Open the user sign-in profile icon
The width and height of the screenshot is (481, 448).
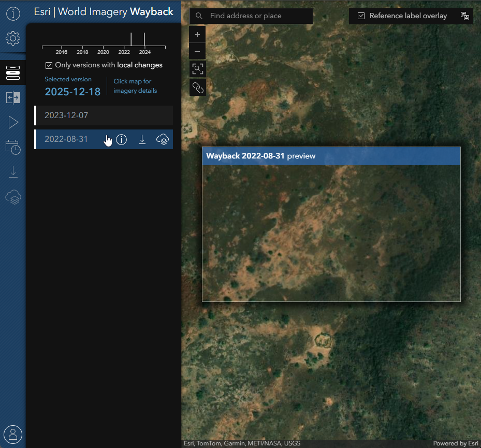[13, 433]
